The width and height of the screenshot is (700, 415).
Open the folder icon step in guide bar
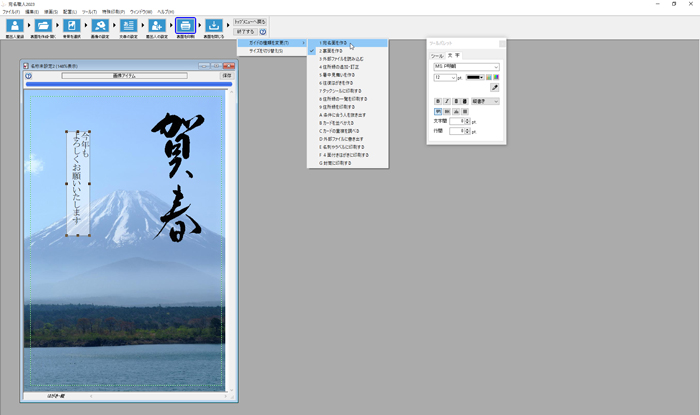point(44,26)
